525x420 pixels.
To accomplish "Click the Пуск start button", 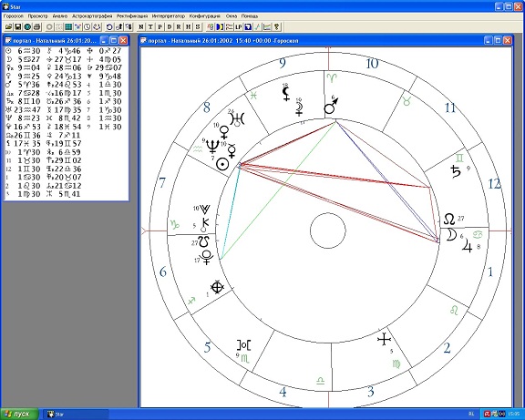I will tap(19, 415).
